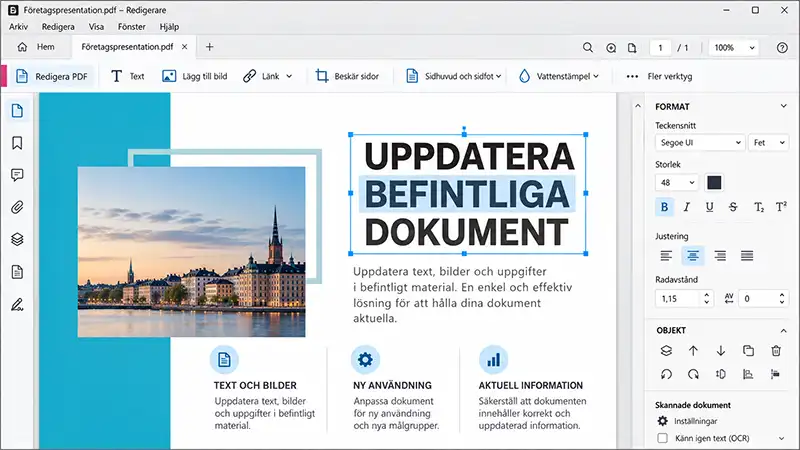The image size is (800, 450).
Task: Toggle Bold formatting
Action: click(664, 207)
